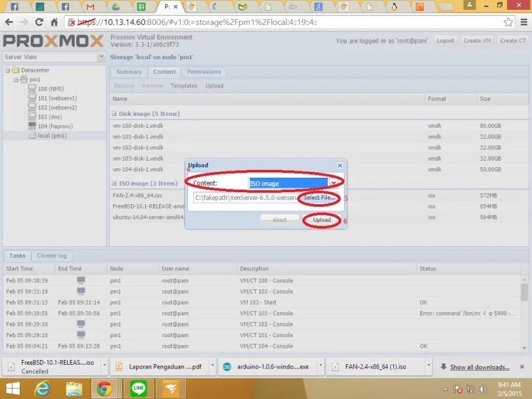
Task: Select VM 102 (webserv2) in tree
Action: (57, 107)
